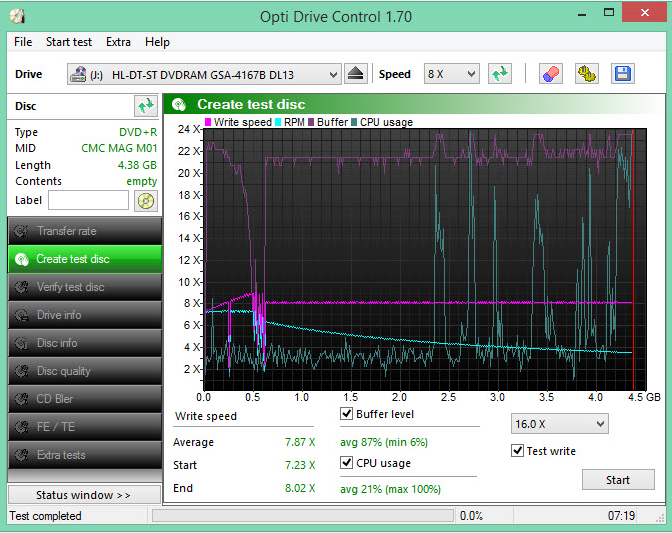Screen dimensions: 672x533
Task: Click the Transfer rate disc icon
Action: pos(21,231)
